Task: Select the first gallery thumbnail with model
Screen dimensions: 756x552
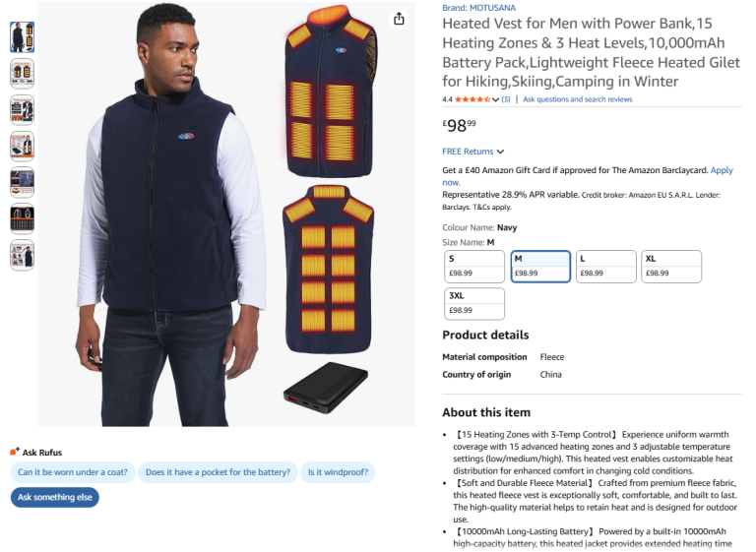Action: point(22,37)
